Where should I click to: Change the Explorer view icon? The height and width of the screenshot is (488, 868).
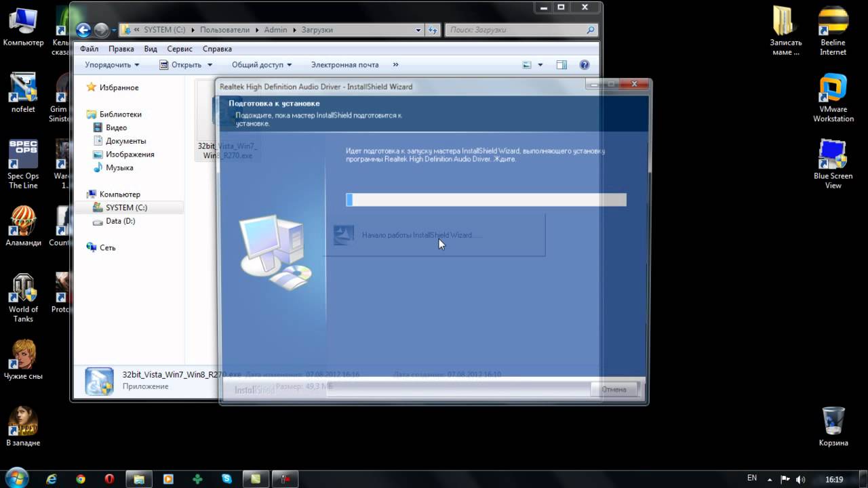(x=527, y=65)
